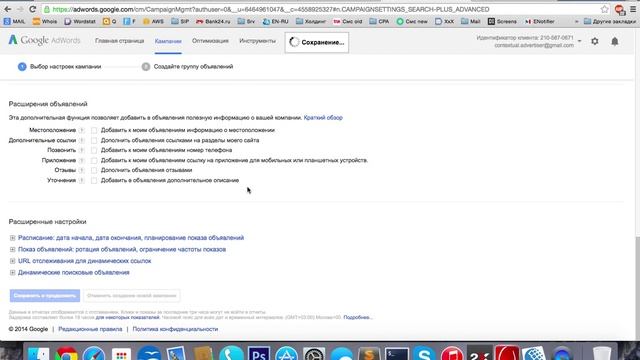Click the help icon next to Местоположение
Viewport: 640px width, 360px height.
coord(82,130)
